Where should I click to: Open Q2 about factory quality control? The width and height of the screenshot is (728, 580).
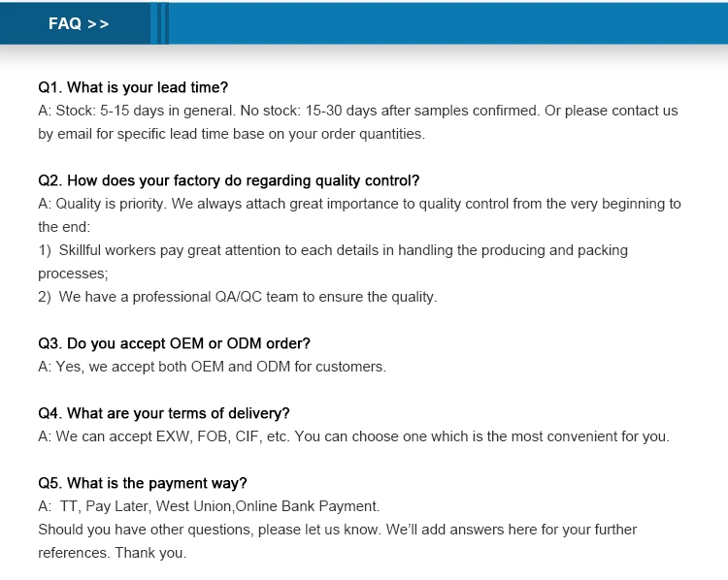[x=228, y=180]
